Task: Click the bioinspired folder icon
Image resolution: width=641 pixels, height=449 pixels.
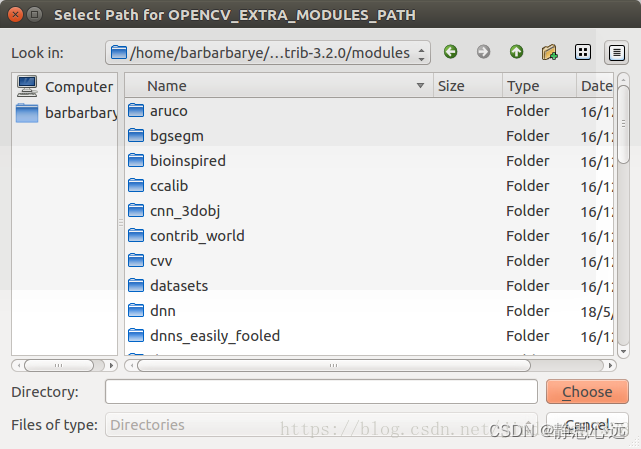Action: click(136, 160)
